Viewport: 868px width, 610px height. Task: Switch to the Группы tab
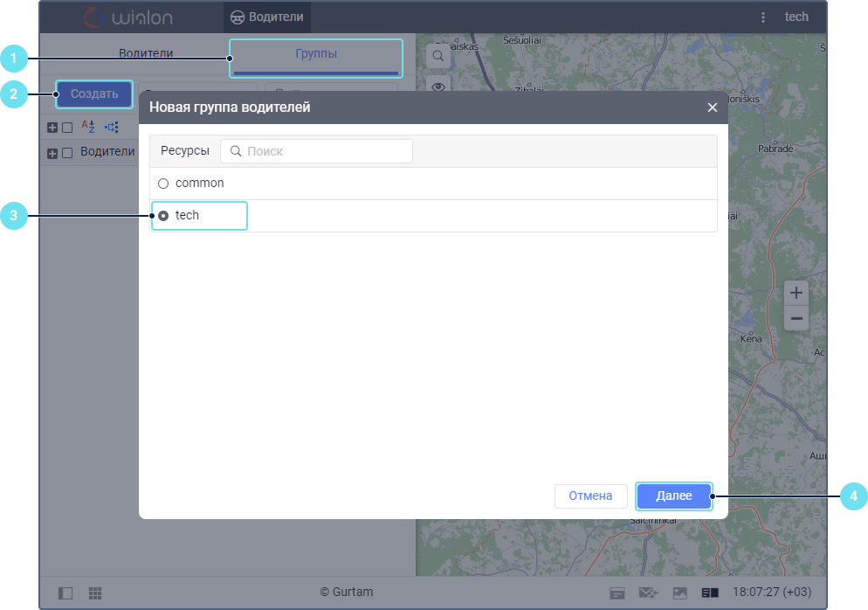(316, 53)
